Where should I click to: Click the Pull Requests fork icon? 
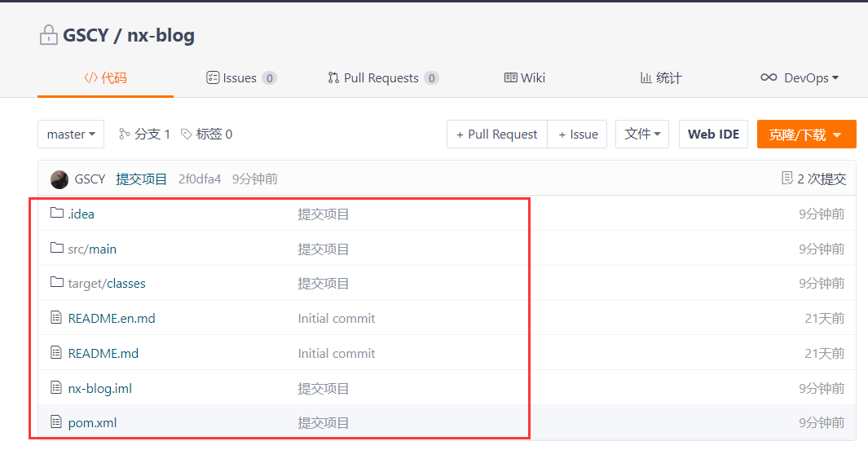pyautogui.click(x=333, y=77)
